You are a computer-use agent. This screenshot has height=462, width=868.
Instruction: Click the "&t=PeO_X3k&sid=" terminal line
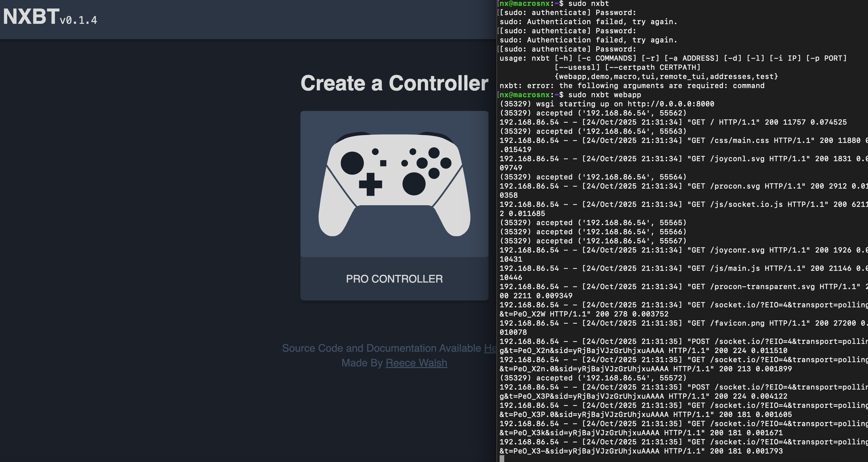pos(641,433)
